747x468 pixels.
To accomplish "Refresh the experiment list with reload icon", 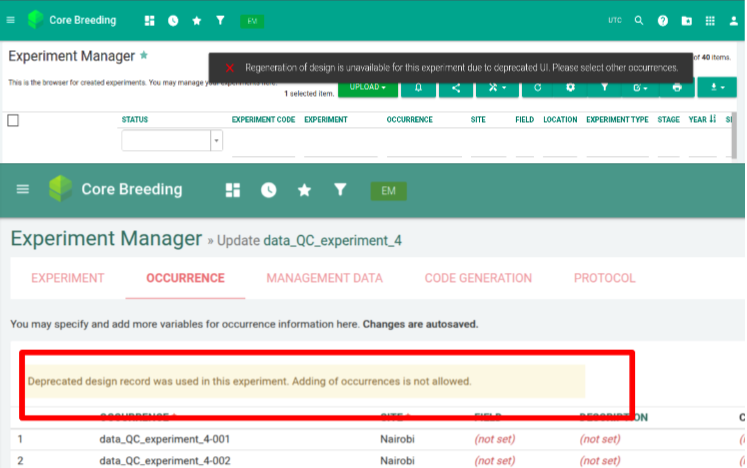I will click(537, 88).
